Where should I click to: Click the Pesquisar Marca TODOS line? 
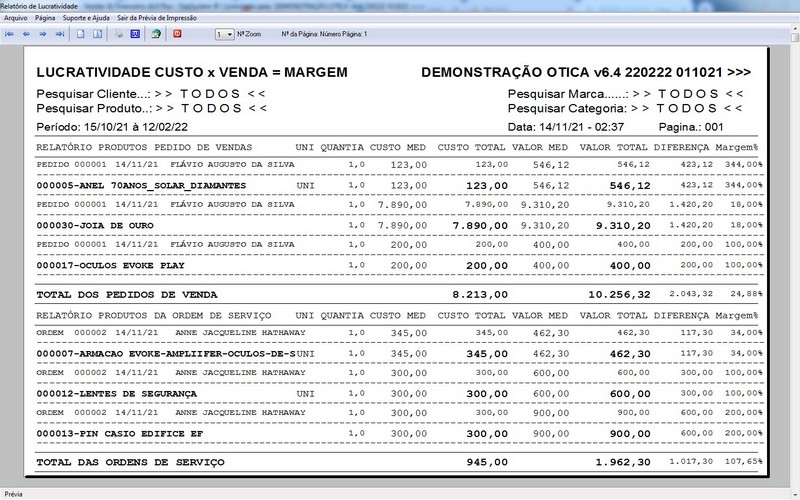click(626, 94)
